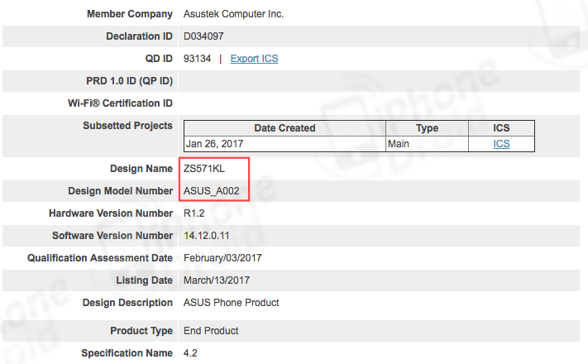Click the Type column header

click(427, 128)
